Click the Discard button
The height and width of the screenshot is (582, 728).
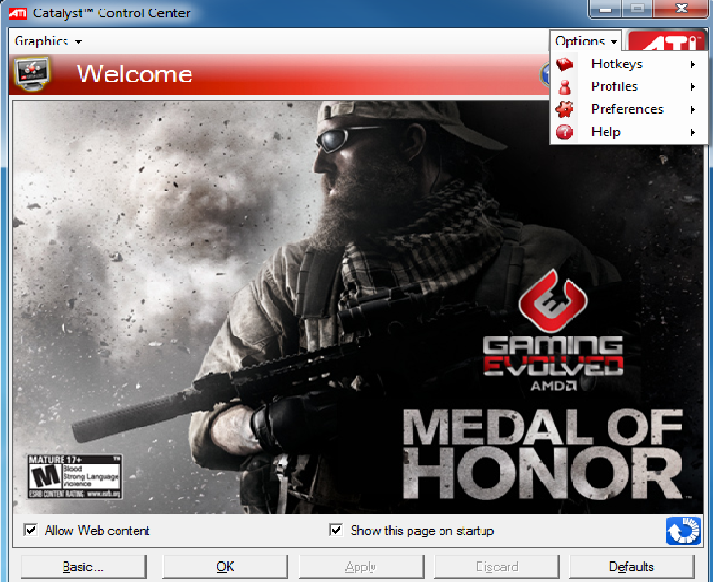point(497,567)
